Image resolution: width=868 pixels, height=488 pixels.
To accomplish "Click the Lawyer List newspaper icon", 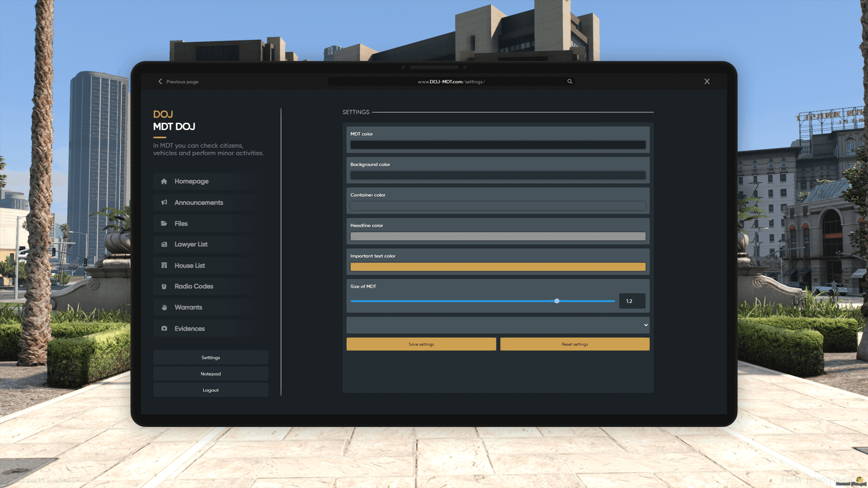I will (x=164, y=244).
